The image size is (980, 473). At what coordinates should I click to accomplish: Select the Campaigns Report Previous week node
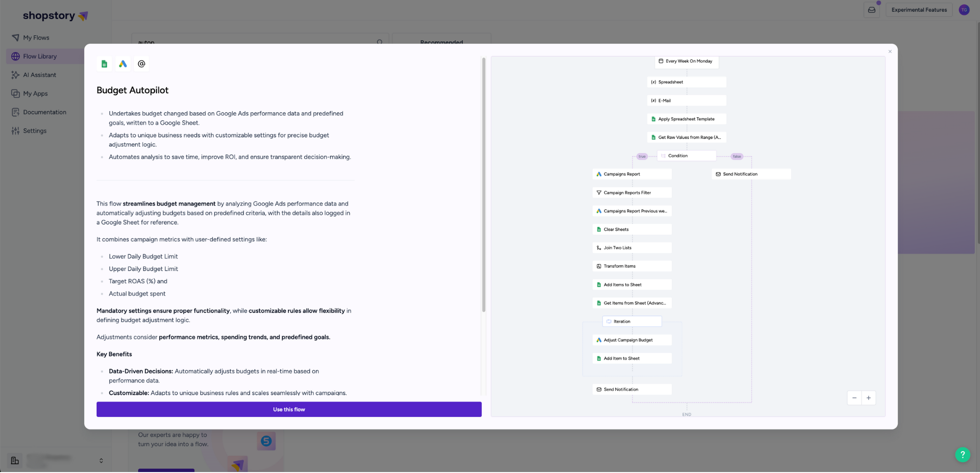pos(632,211)
